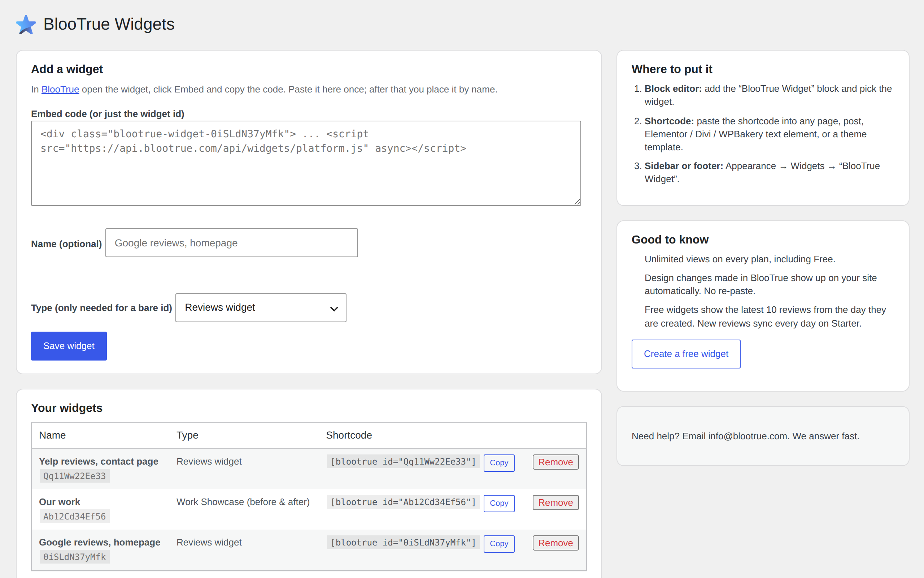Screen dimensions: 924x578
Task: Click the Qq11Ww22Ee33 id under the widget name
Action: point(74,476)
